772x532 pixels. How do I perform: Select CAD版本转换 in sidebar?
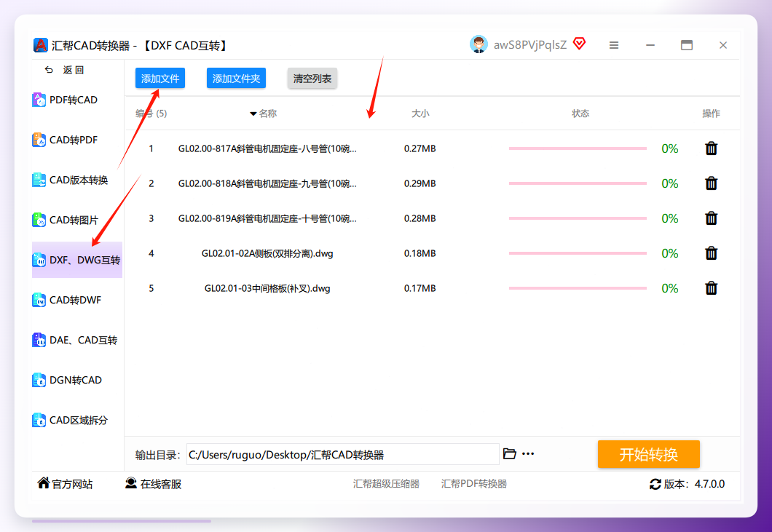point(79,180)
